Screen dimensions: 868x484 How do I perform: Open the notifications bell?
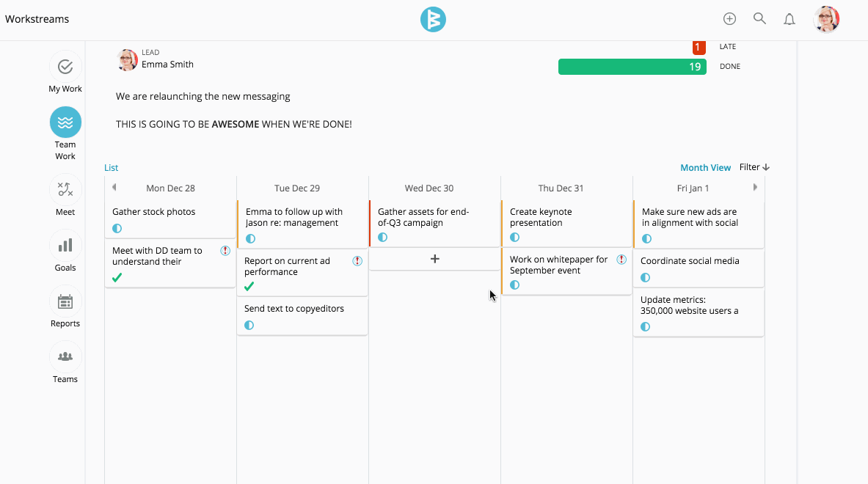coord(789,18)
